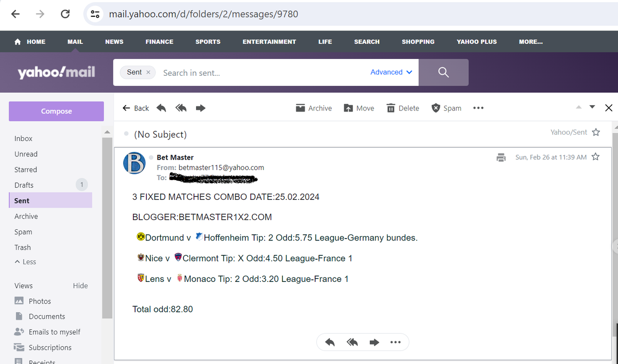The image size is (618, 364).
Task: Open the YAHOO PLUS navigation item
Action: [477, 42]
